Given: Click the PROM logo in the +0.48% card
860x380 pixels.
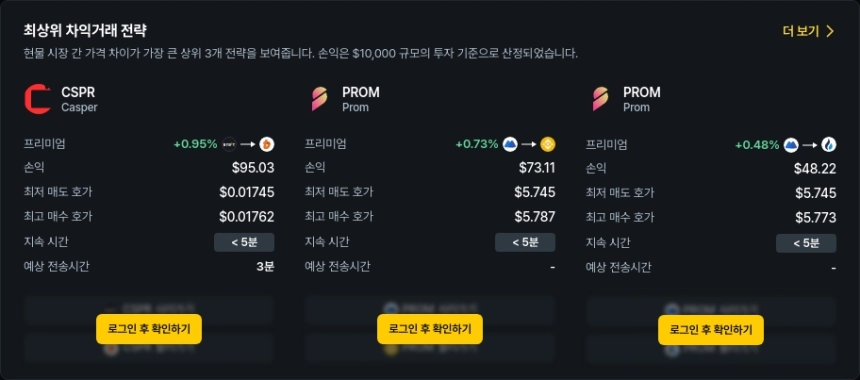Looking at the screenshot, I should pyautogui.click(x=600, y=99).
